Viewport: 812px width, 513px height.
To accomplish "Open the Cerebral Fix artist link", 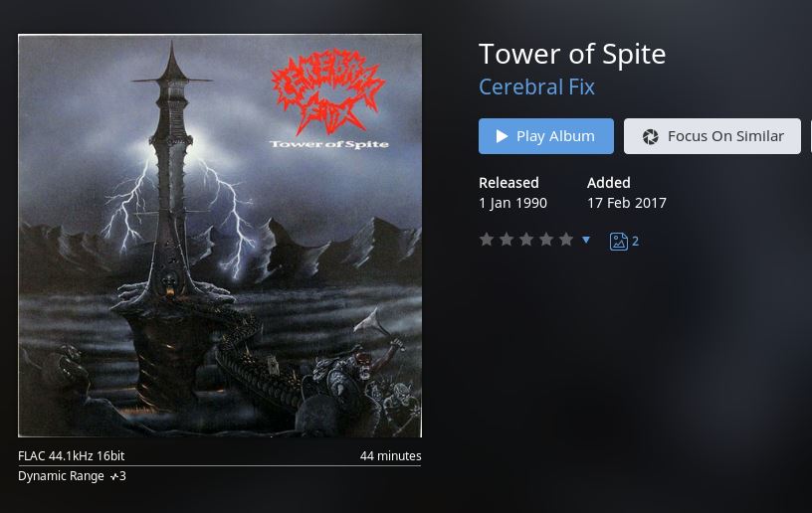I will 536,86.
